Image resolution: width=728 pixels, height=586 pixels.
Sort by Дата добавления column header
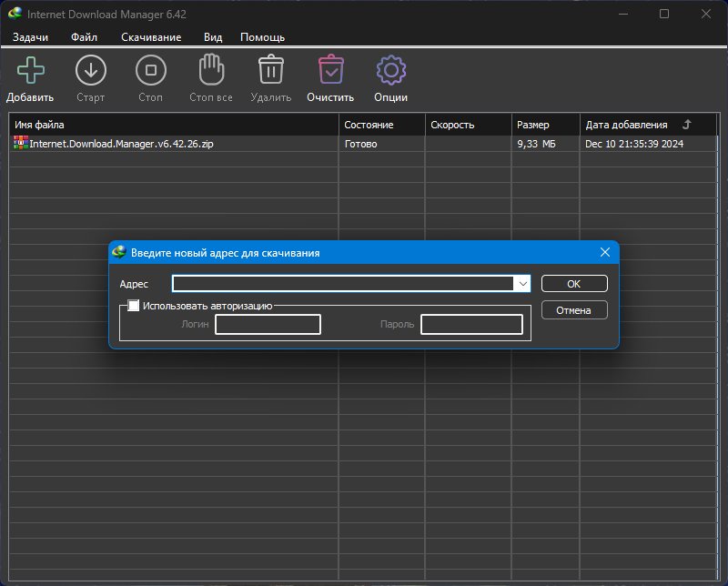coord(626,125)
